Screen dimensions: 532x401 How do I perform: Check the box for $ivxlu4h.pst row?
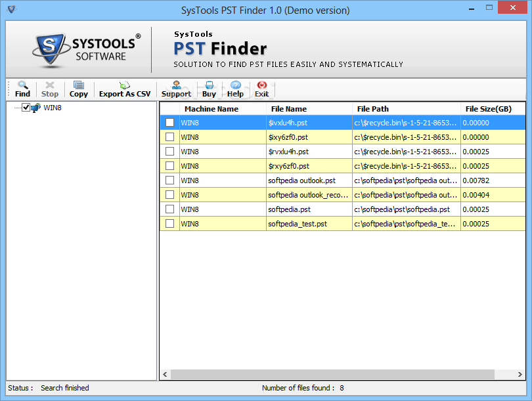pyautogui.click(x=169, y=122)
